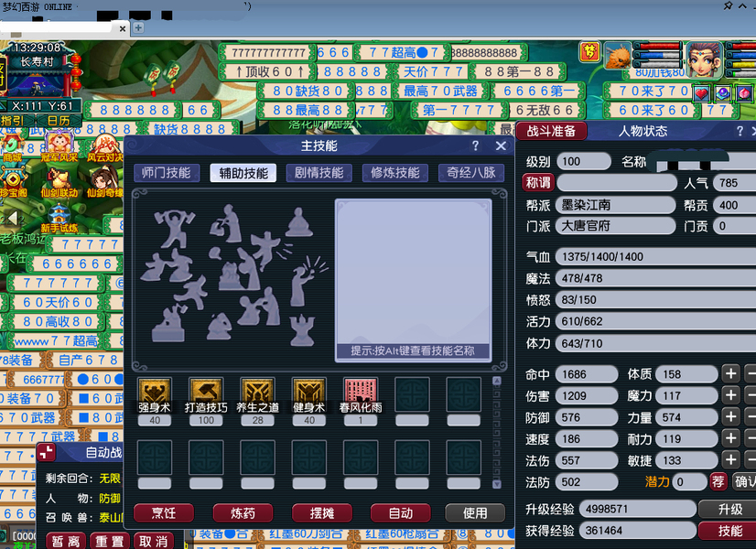Open the 新手试炼 icon

[x=59, y=219]
